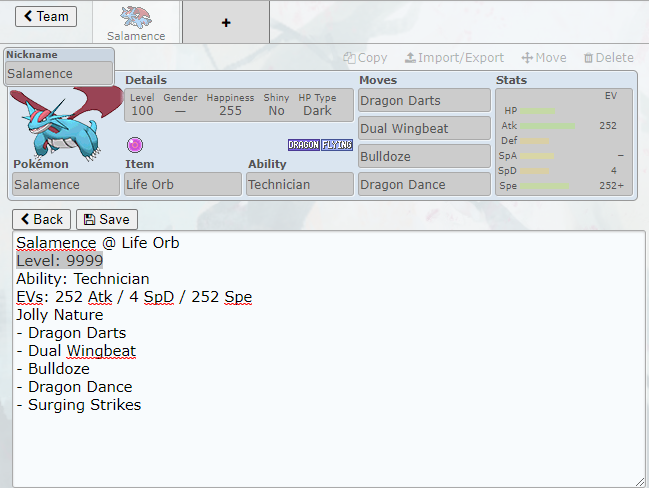Screen dimensions: 649x488
Task: Copy this Pokémon set
Action: [365, 58]
